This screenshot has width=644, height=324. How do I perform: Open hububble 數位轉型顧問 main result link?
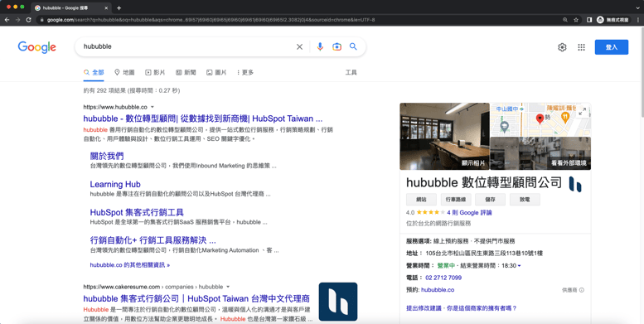[x=203, y=118]
